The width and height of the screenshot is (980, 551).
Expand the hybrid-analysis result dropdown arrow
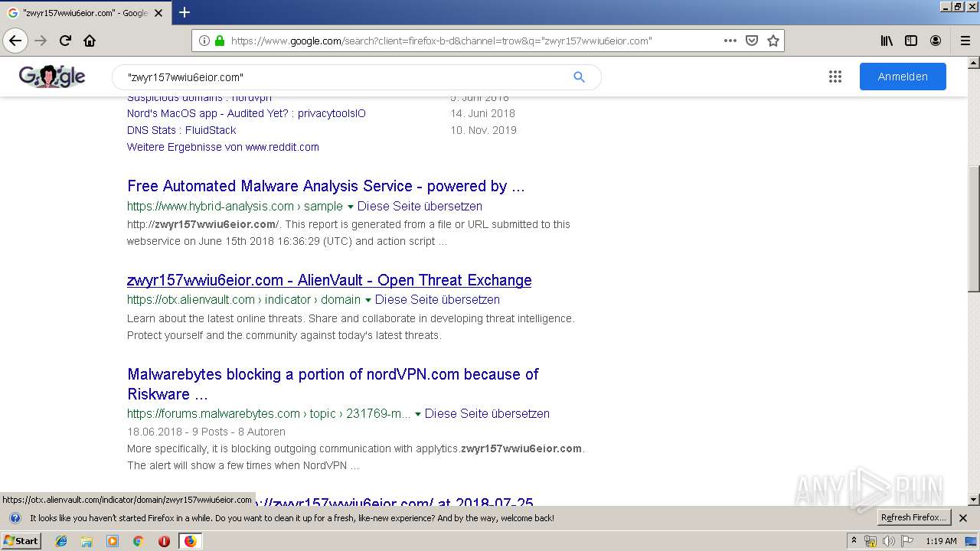coord(351,207)
